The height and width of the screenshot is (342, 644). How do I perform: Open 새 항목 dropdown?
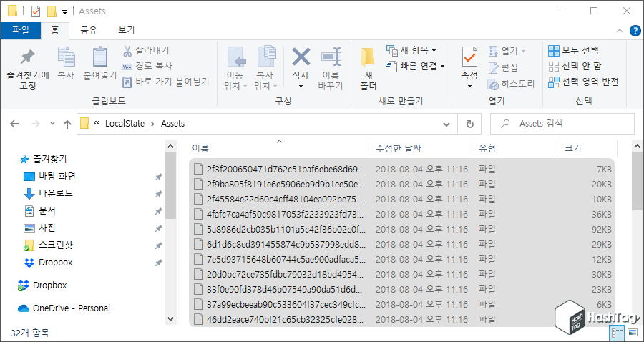[x=411, y=51]
